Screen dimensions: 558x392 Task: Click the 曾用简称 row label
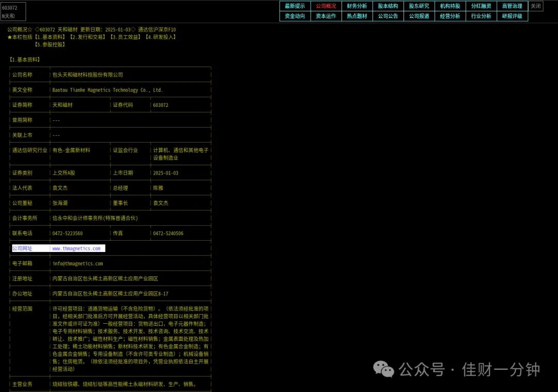click(22, 120)
